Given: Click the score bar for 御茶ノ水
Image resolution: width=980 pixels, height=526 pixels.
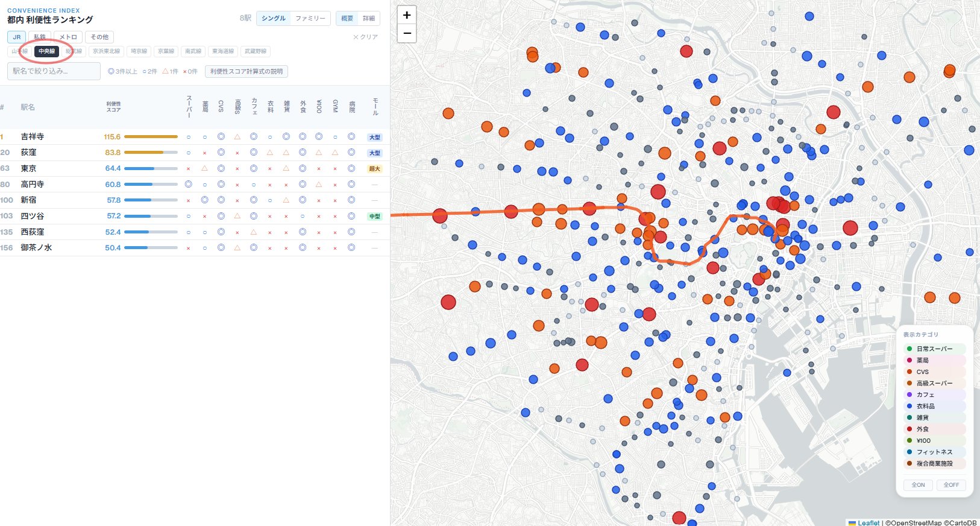Looking at the screenshot, I should click(x=151, y=247).
